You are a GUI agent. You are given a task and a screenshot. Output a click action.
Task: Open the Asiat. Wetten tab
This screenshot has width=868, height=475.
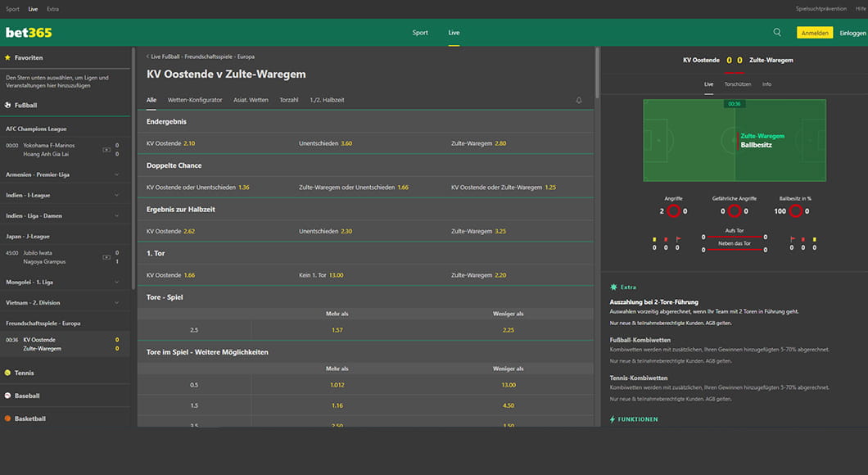point(251,100)
